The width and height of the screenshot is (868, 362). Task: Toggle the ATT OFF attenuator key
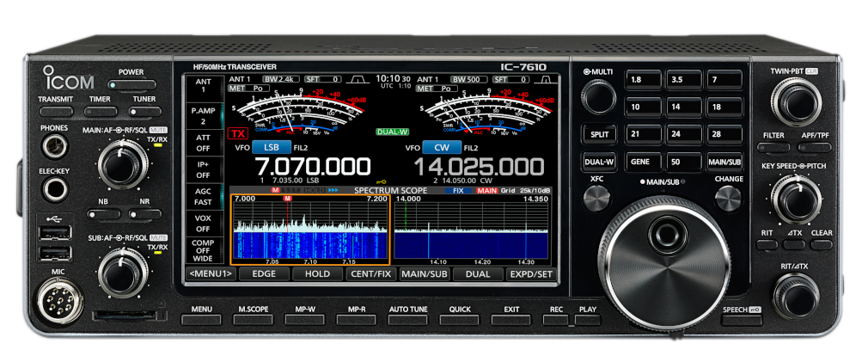[203, 143]
